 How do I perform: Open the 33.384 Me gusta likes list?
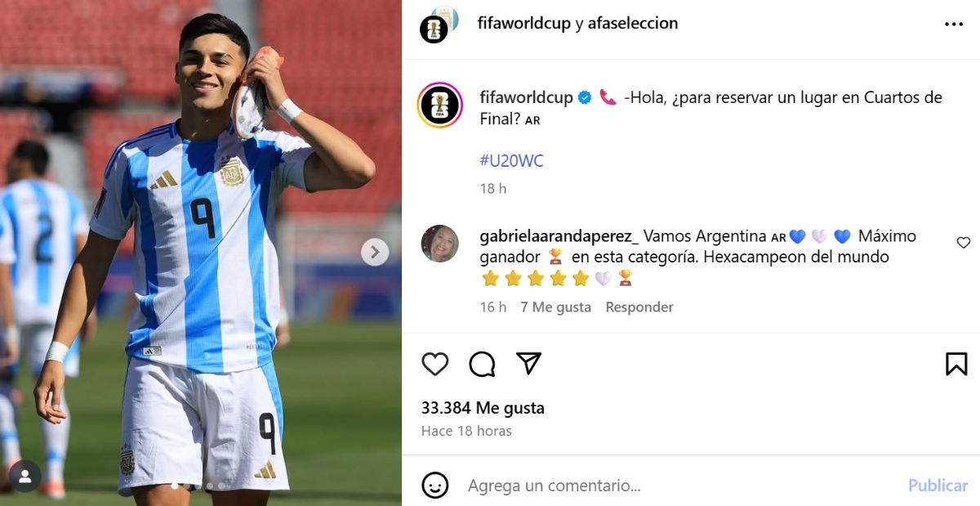pos(483,408)
